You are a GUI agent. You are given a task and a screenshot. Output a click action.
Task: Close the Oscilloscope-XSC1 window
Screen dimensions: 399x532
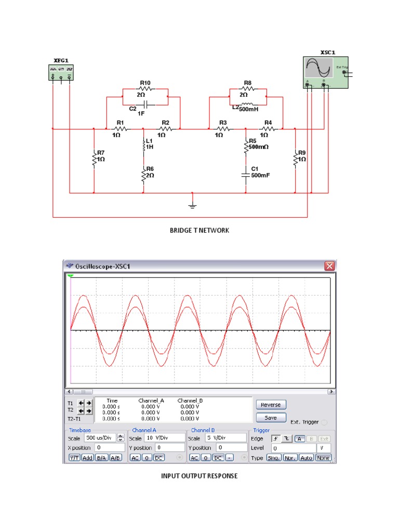click(329, 265)
